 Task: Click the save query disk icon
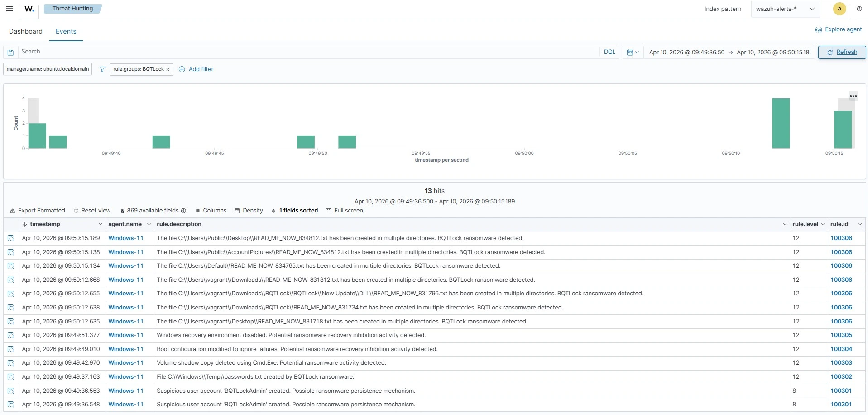pos(10,52)
